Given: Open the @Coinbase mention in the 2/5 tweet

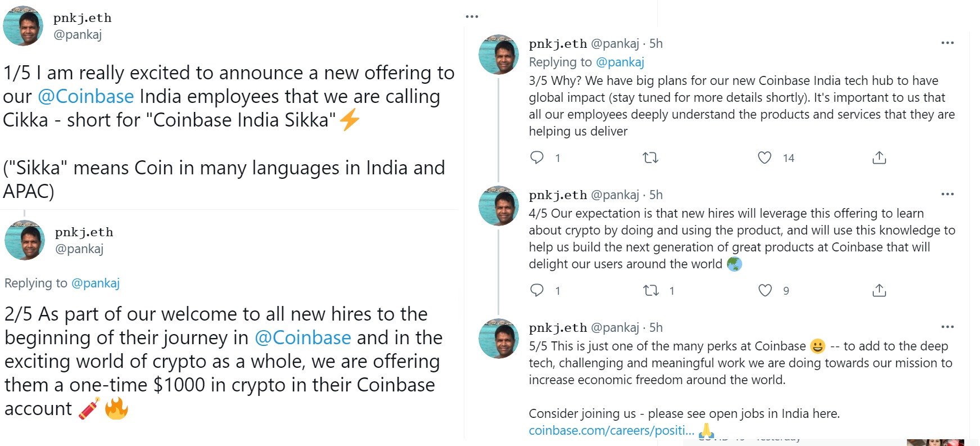Looking at the screenshot, I should pos(303,338).
